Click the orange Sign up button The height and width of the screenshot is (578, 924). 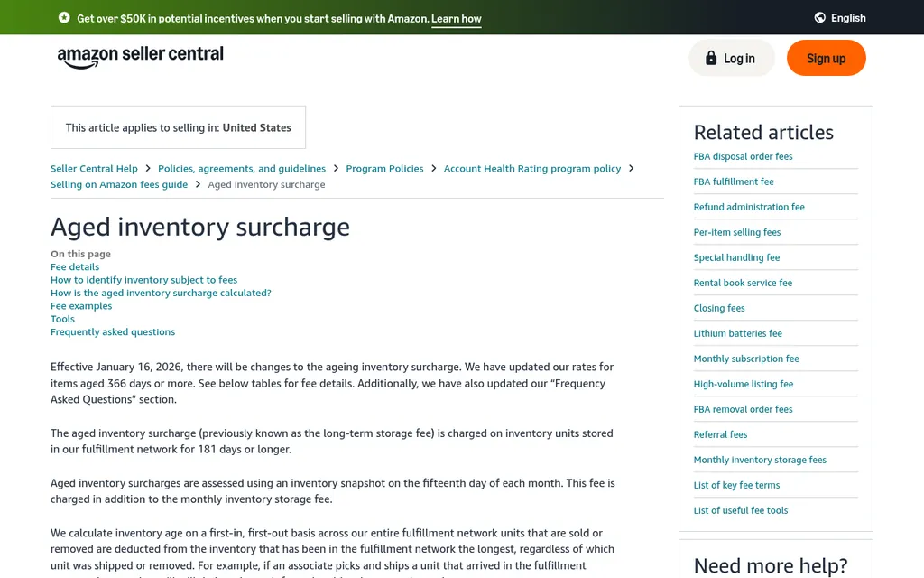(827, 58)
